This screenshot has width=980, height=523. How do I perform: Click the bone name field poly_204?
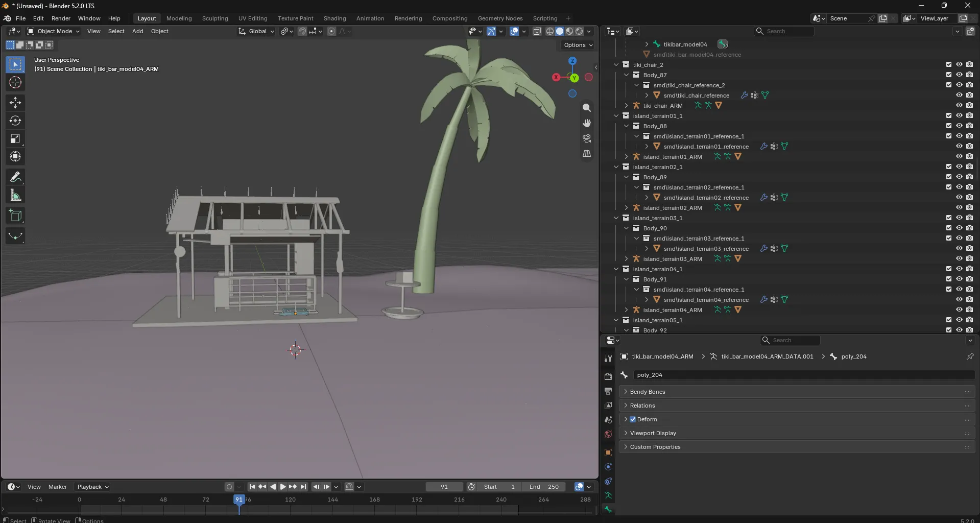(804, 375)
